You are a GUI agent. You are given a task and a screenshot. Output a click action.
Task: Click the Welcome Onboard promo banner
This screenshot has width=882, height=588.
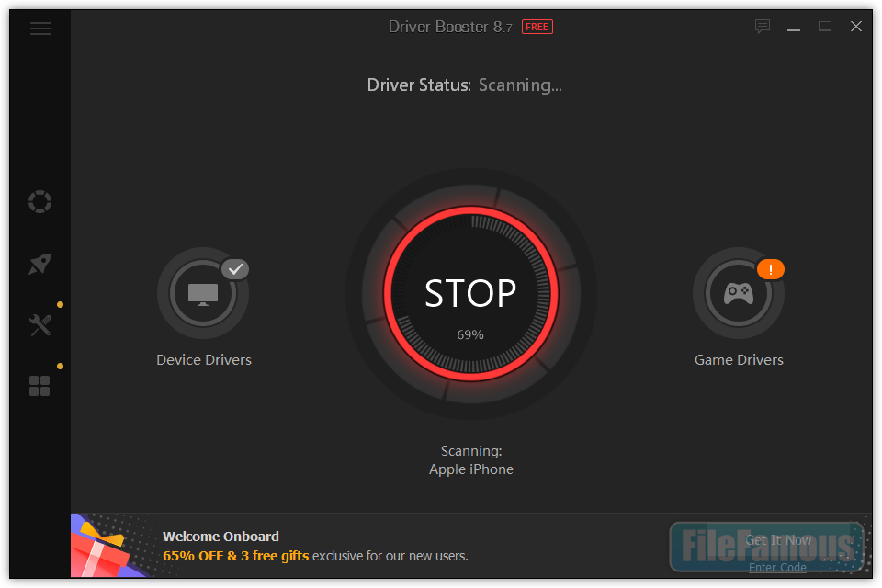pyautogui.click(x=471, y=545)
